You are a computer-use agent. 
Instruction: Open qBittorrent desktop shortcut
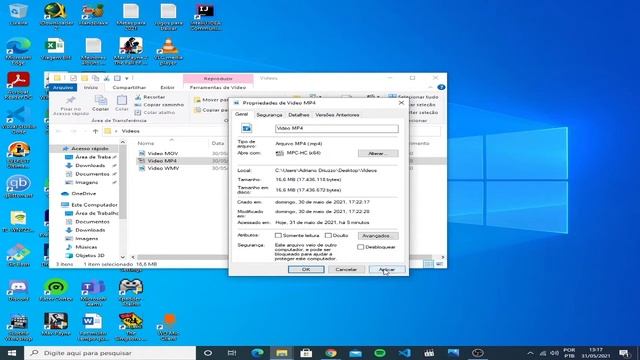(x=18, y=187)
